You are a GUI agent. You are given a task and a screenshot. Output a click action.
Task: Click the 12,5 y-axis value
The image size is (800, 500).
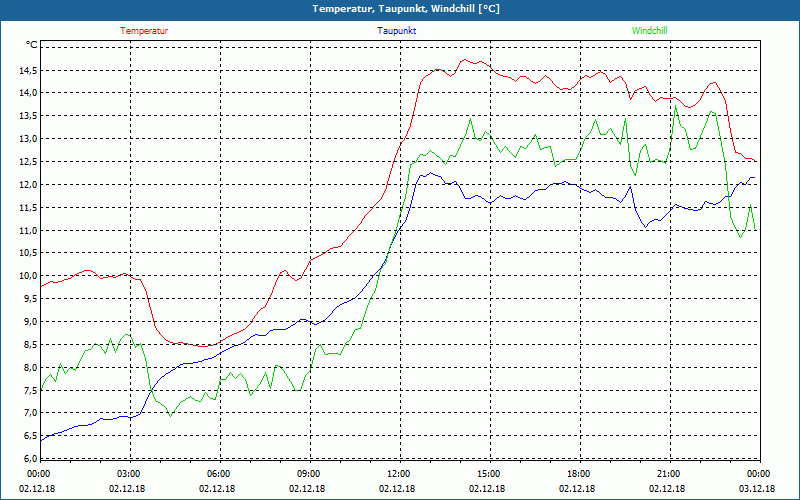click(x=28, y=162)
